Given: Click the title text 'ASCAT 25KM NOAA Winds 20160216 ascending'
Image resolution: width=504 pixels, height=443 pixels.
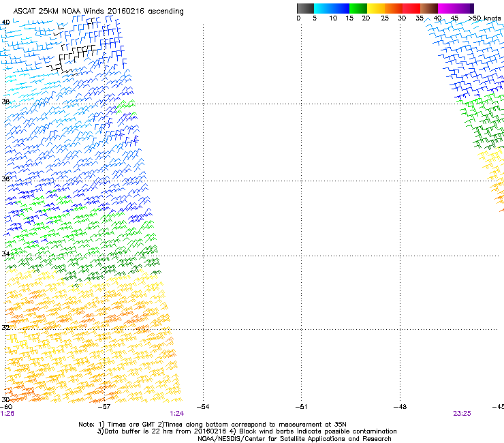Looking at the screenshot, I should pyautogui.click(x=98, y=11).
